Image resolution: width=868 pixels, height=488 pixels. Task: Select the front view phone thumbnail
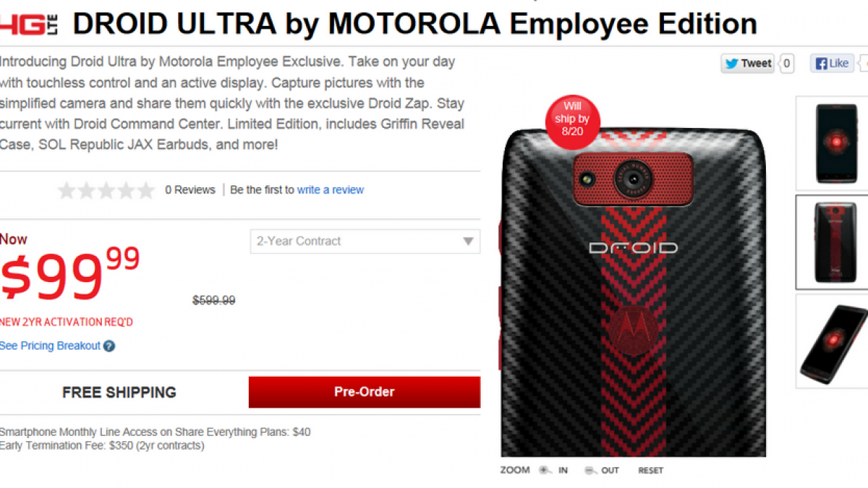tap(832, 143)
